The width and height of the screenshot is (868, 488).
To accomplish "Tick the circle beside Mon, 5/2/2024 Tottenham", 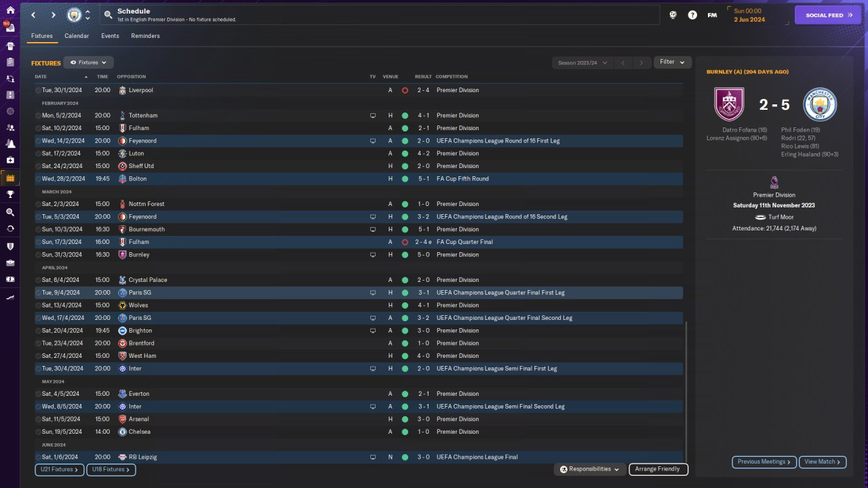I will 38,116.
